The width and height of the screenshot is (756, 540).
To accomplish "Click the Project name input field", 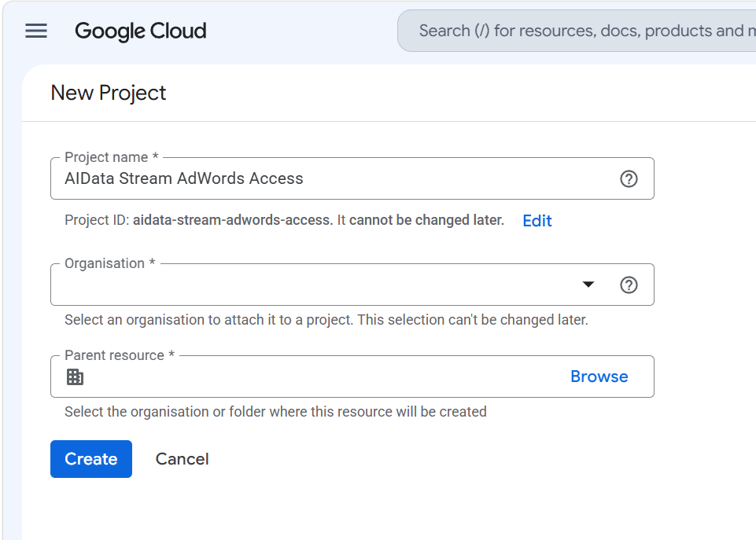I will (x=352, y=178).
